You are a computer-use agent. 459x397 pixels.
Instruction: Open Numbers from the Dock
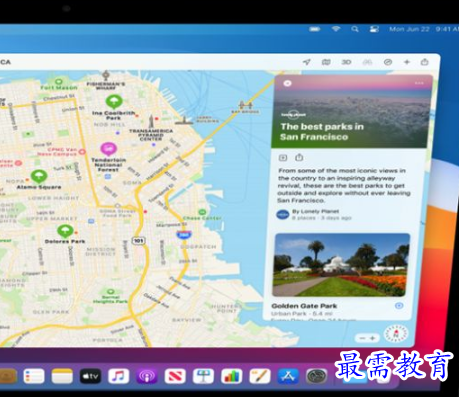point(232,376)
